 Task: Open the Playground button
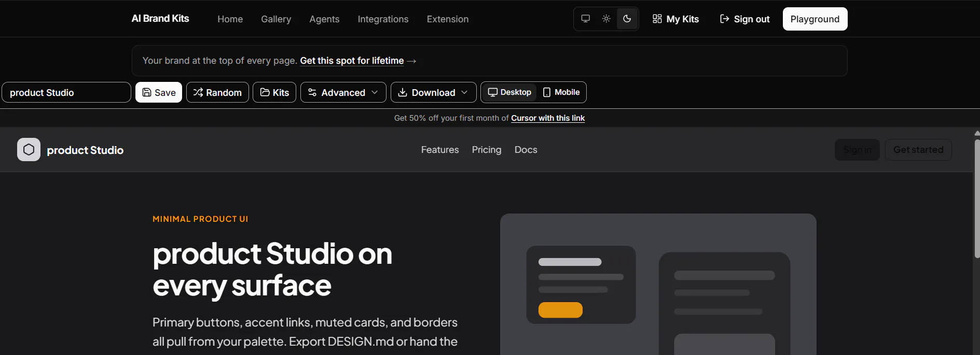coord(815,19)
